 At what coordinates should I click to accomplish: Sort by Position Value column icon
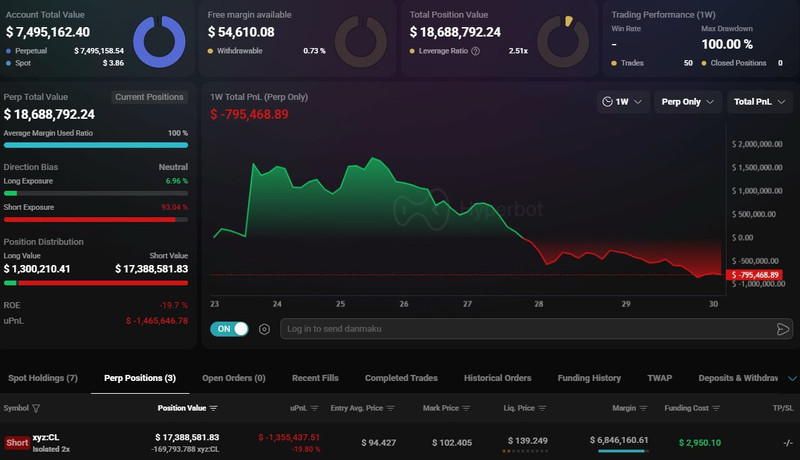coord(214,408)
